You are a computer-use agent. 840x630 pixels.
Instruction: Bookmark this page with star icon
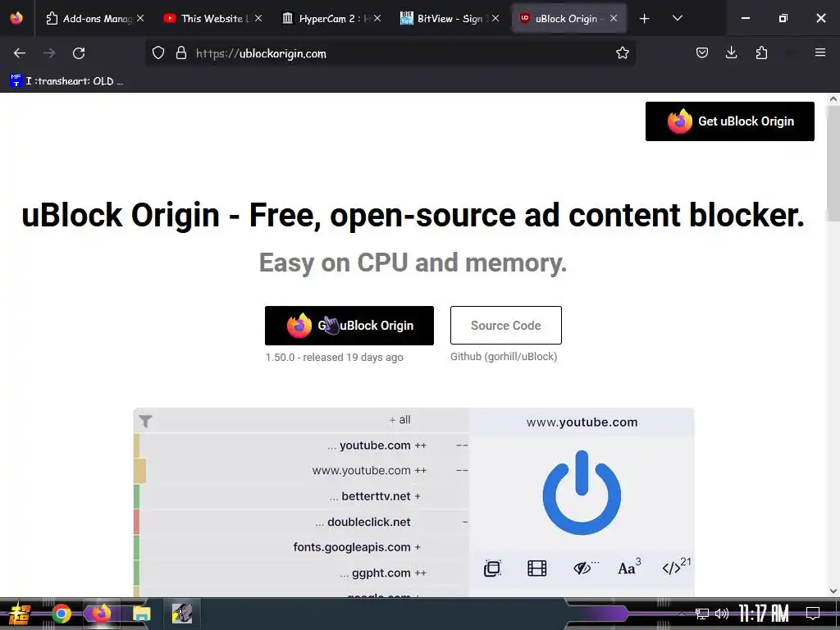[x=622, y=53]
